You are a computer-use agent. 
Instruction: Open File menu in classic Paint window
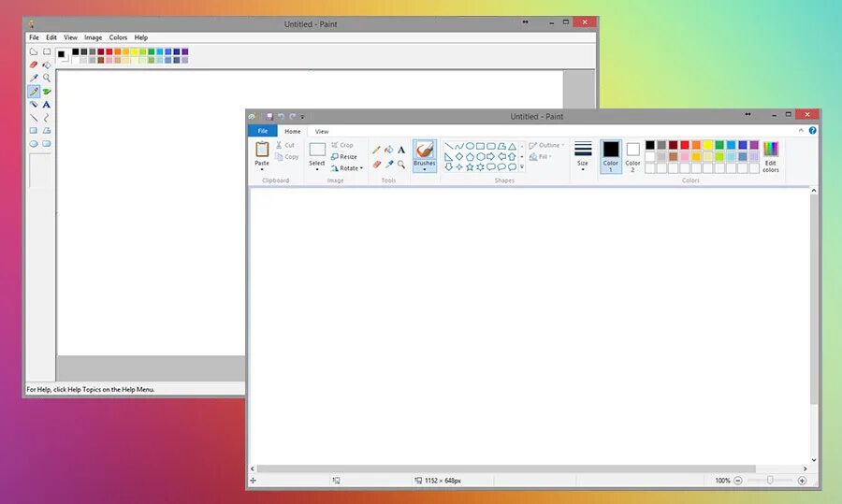[x=34, y=37]
